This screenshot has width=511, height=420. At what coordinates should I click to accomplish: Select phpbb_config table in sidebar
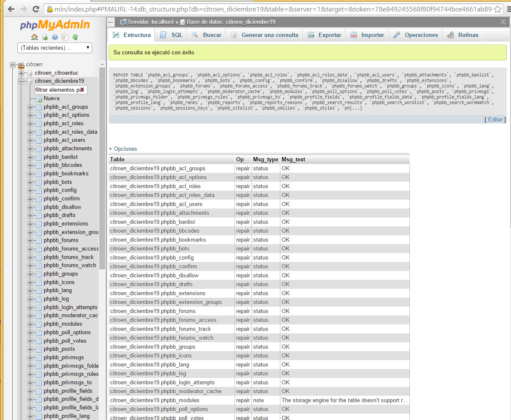click(60, 190)
